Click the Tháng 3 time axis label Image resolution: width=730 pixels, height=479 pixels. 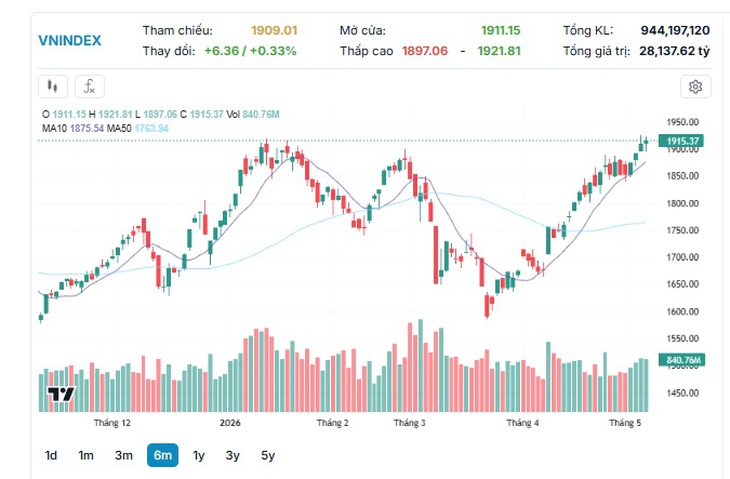[409, 423]
